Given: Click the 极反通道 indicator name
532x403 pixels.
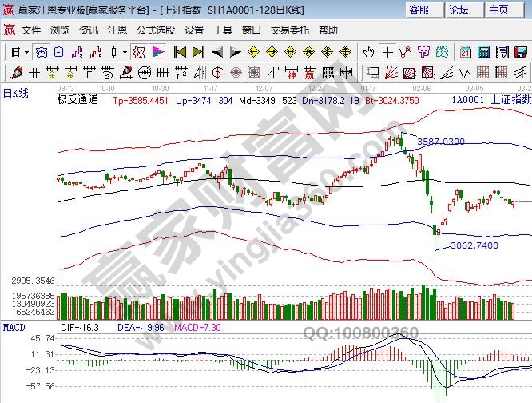Looking at the screenshot, I should click(x=77, y=101).
